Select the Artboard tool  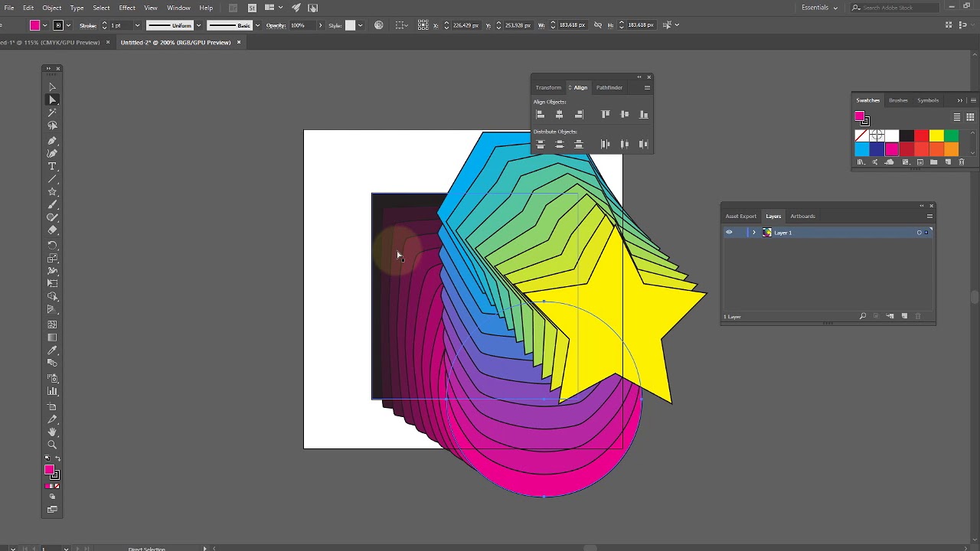point(52,406)
